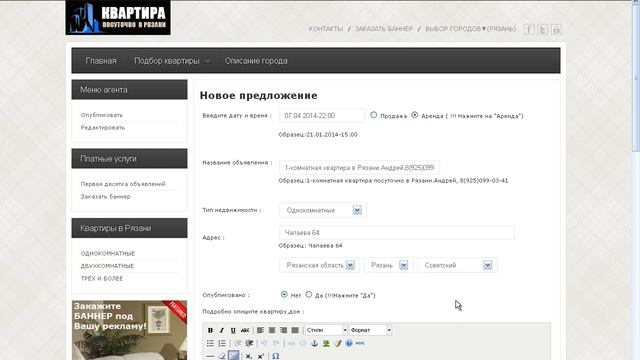Select the 'Продажа' radio button
Image resolution: width=640 pixels, height=360 pixels.
click(x=373, y=115)
